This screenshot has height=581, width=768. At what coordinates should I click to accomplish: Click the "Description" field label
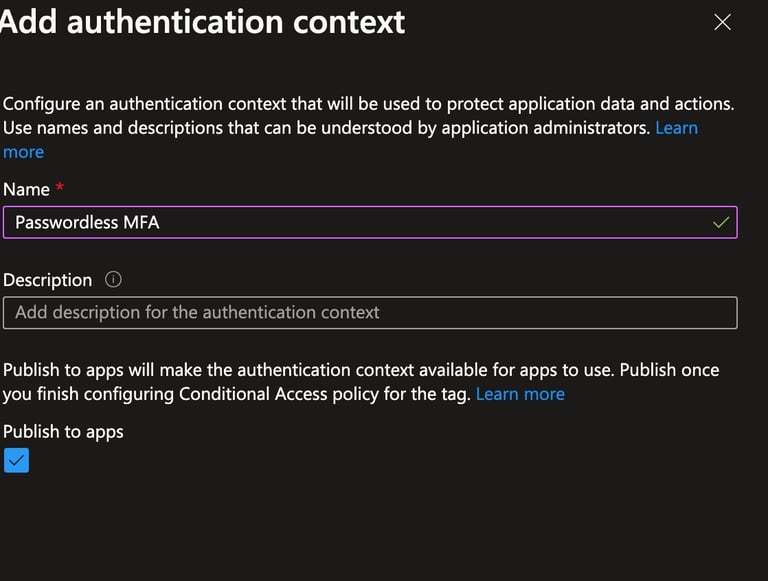(48, 280)
